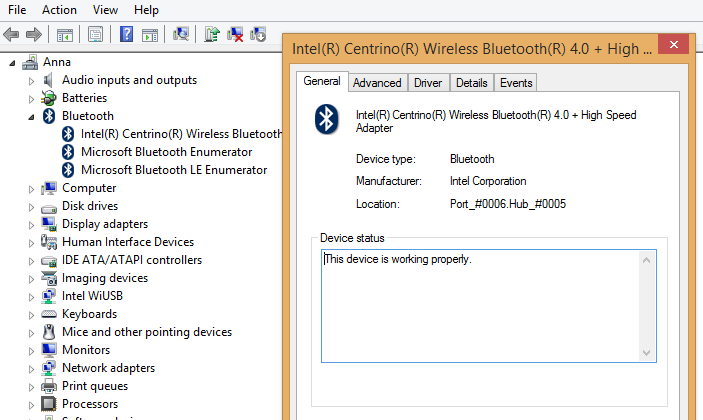Click the Bluetooth category icon in the tree

click(49, 116)
